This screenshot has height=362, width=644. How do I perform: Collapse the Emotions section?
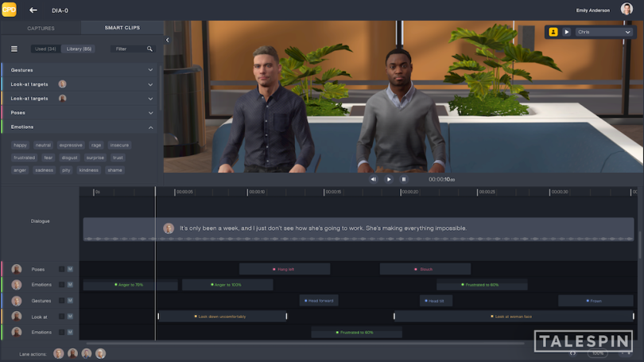pyautogui.click(x=150, y=127)
